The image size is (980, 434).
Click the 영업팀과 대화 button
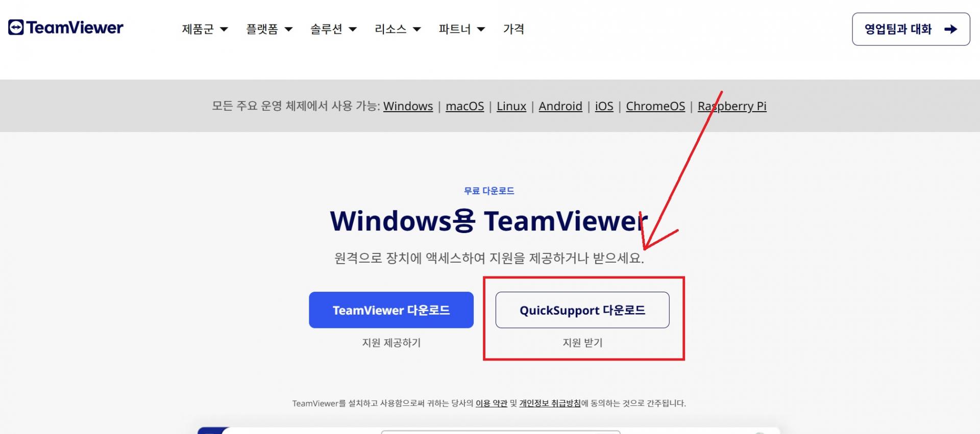point(911,29)
